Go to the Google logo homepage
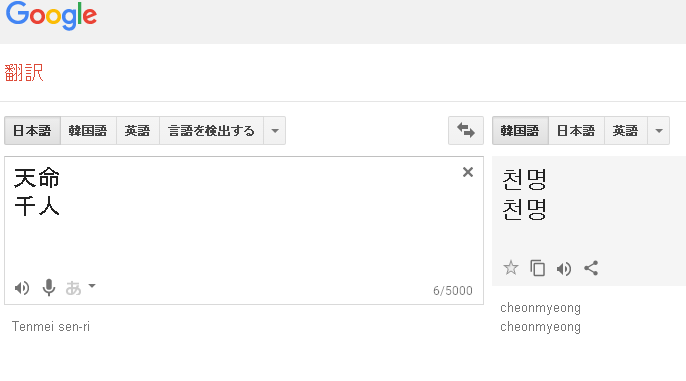The height and width of the screenshot is (381, 686). [x=51, y=15]
